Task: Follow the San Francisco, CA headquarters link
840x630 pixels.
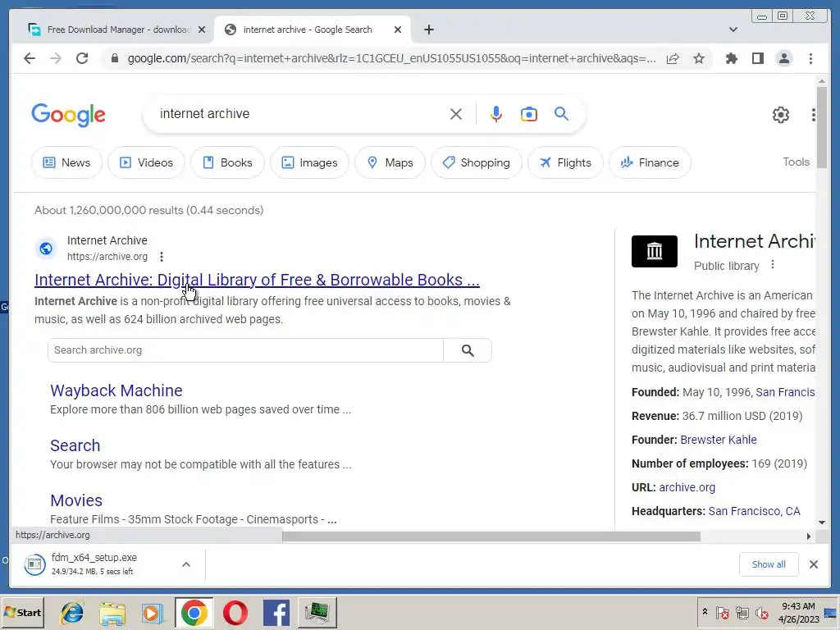Action: (x=755, y=511)
